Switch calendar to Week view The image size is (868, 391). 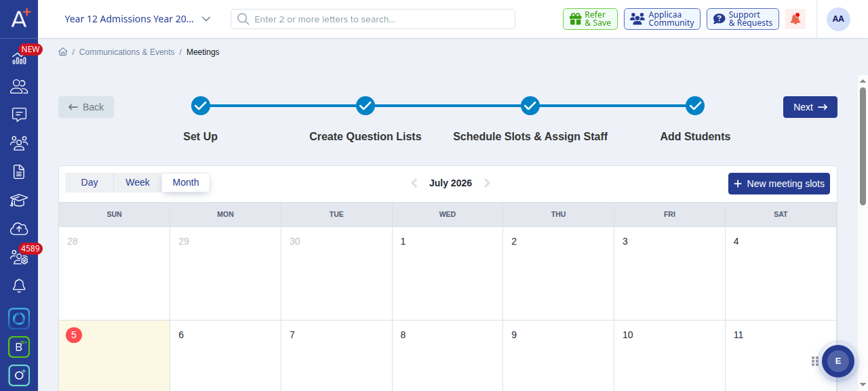pos(138,182)
